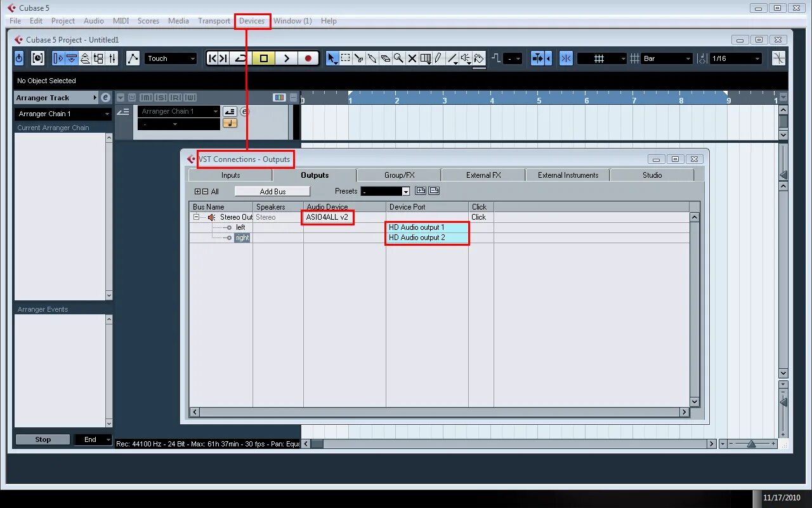Screen dimensions: 812x508
Task: Select the Range Selection tool
Action: [x=345, y=58]
